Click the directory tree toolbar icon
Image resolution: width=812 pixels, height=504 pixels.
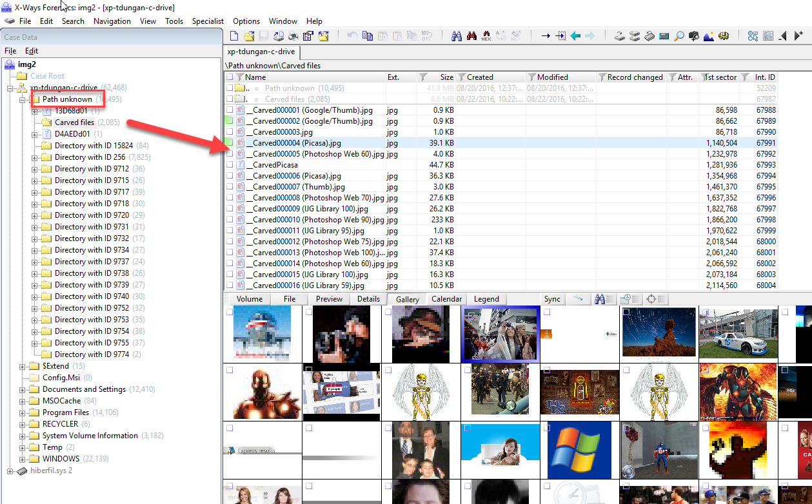tap(753, 36)
